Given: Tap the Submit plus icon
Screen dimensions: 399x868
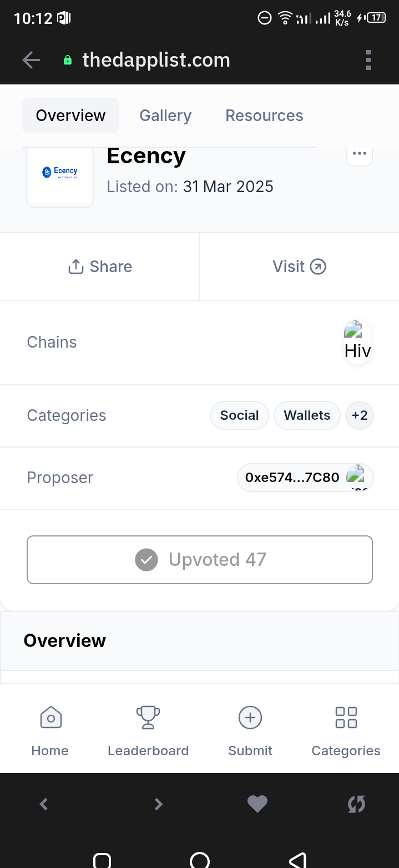Looking at the screenshot, I should pos(250,718).
